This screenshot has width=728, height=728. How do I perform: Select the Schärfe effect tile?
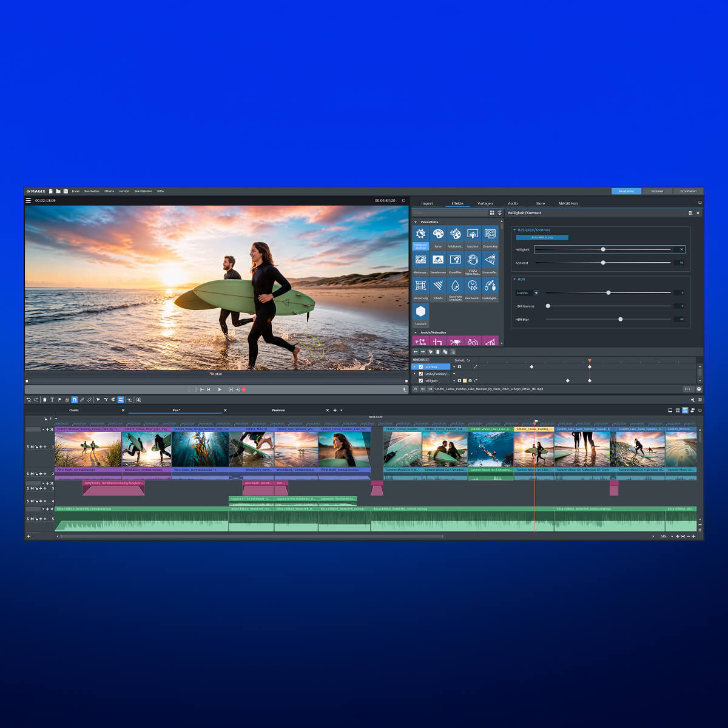click(438, 289)
